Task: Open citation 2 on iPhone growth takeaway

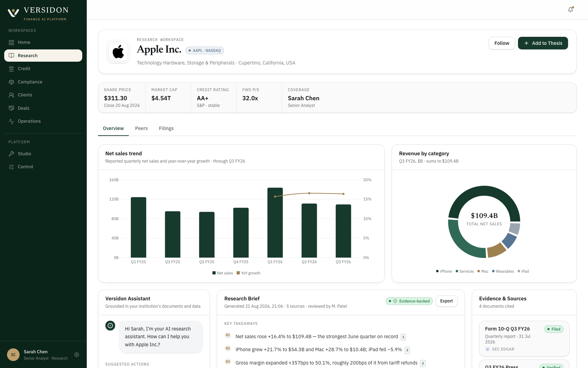Action: [x=407, y=350]
